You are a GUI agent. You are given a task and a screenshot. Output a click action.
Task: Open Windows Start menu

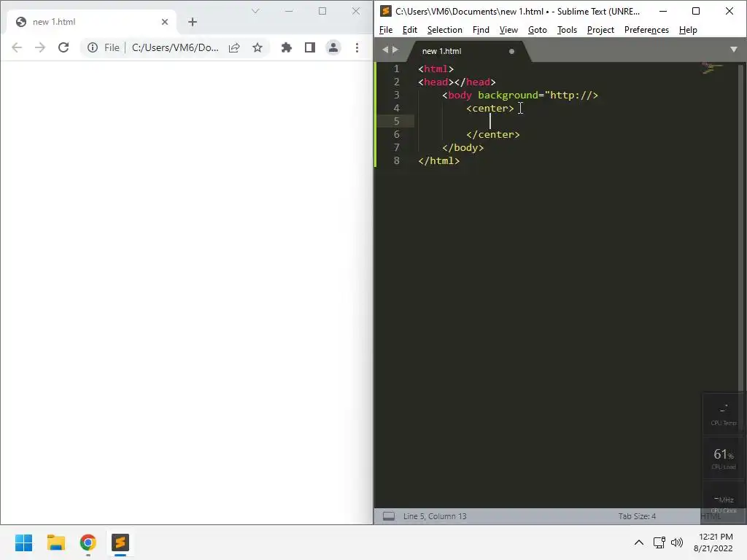pos(24,542)
